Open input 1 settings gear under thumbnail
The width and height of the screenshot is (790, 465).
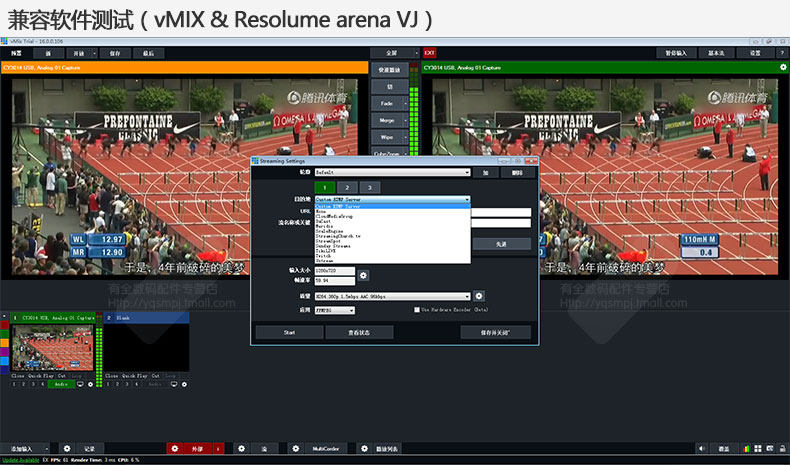click(x=91, y=384)
